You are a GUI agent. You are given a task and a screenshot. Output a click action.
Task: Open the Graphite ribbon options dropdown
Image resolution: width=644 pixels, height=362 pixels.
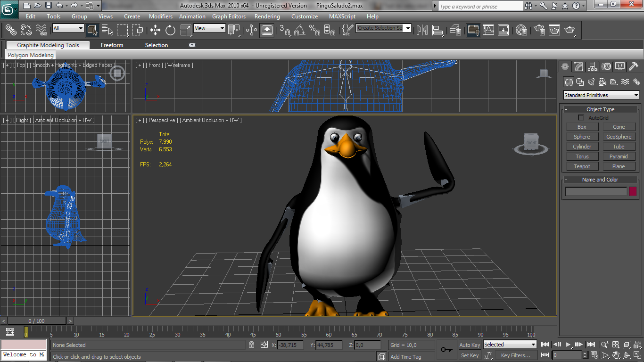[x=192, y=45]
